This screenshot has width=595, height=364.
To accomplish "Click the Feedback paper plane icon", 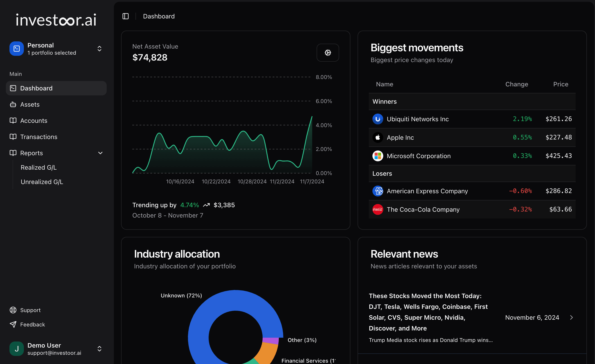I will click(13, 324).
